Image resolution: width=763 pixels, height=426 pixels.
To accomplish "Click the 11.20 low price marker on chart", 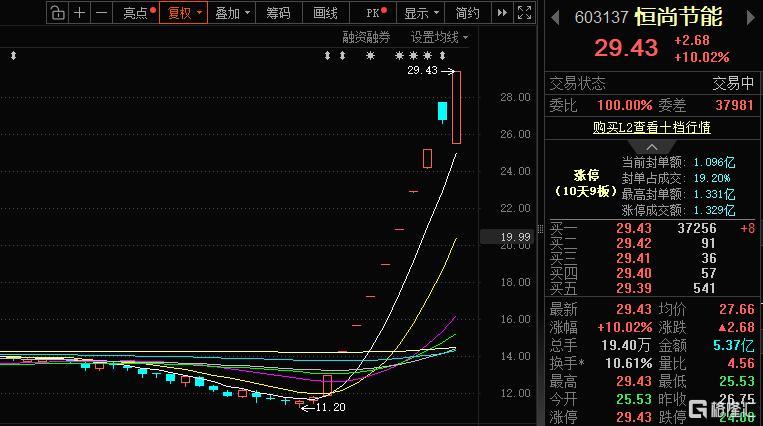I will (330, 407).
